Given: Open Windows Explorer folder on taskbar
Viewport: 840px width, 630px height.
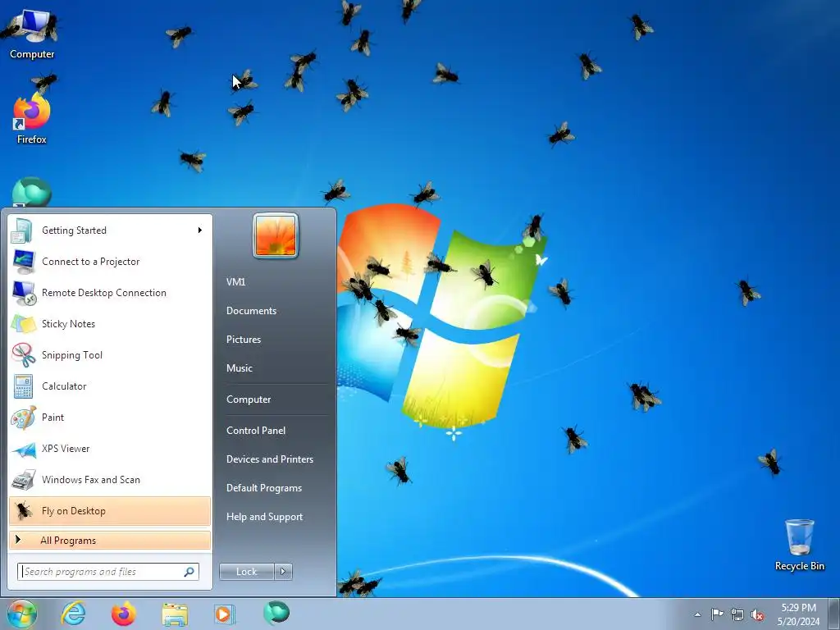Looking at the screenshot, I should pos(175,614).
